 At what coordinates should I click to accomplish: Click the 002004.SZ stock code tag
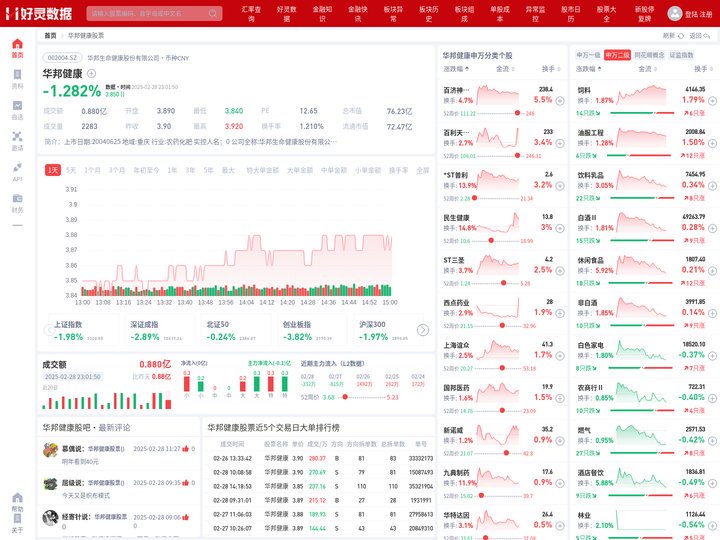[62, 58]
